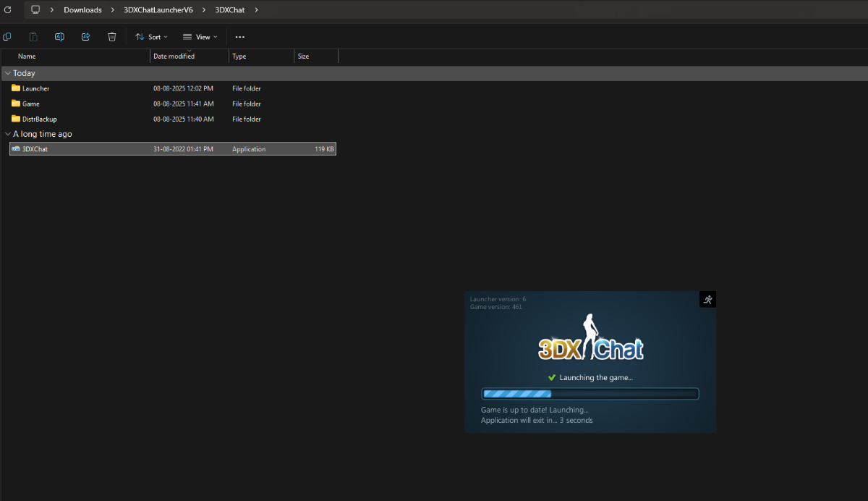Screen dimensions: 868x501
Task: Click the Rename icon in toolbar
Action: pyautogui.click(x=60, y=36)
